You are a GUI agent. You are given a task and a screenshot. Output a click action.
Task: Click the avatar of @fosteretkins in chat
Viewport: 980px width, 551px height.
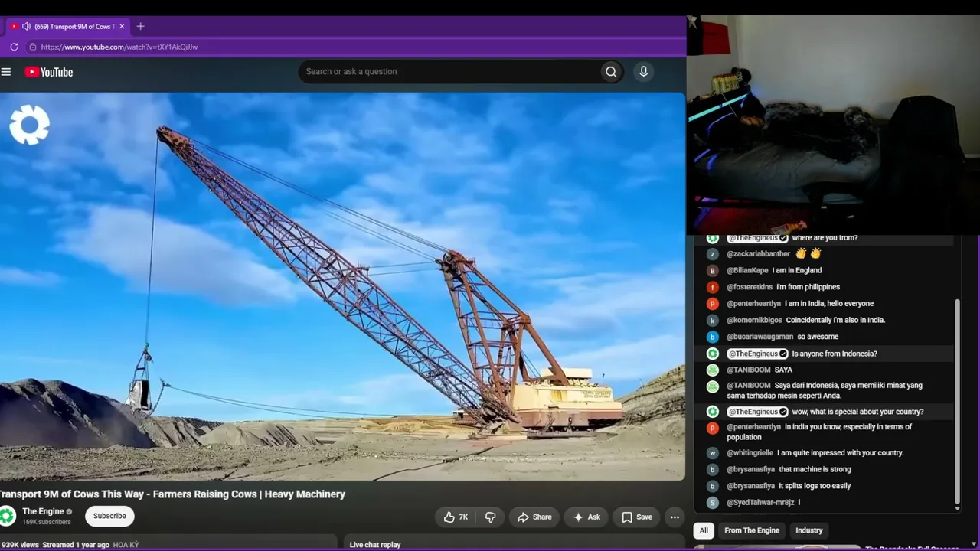pos(712,287)
